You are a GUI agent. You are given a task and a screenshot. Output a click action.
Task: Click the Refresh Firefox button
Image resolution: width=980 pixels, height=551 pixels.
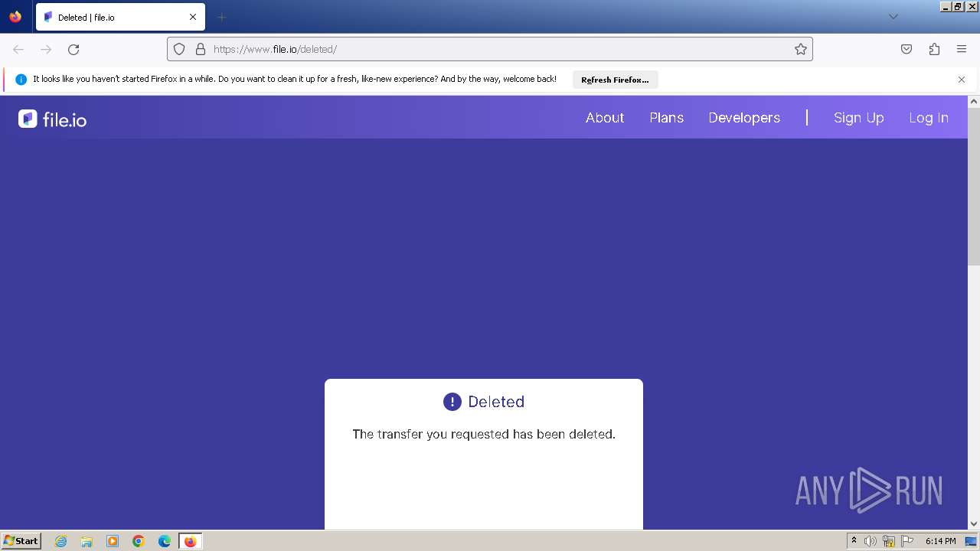615,80
